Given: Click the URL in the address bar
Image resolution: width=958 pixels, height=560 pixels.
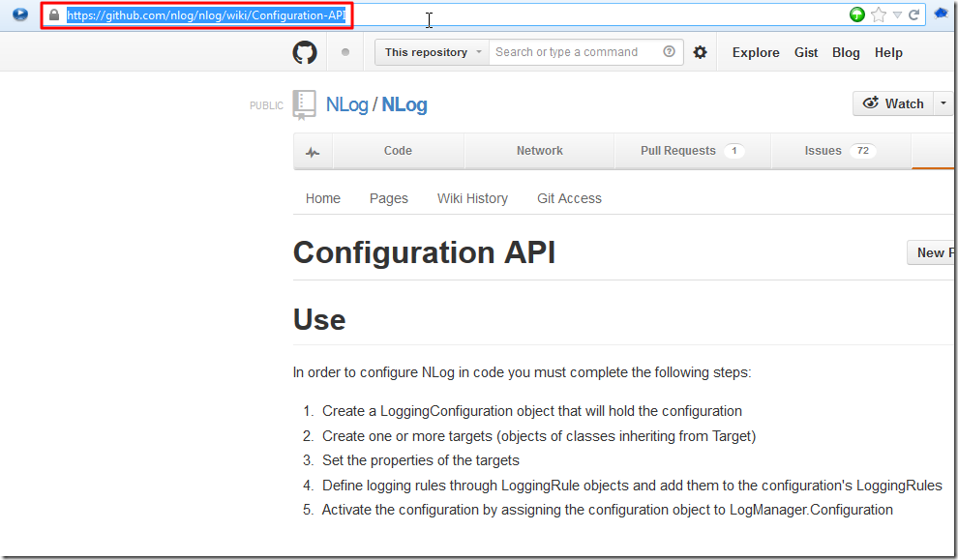Looking at the screenshot, I should [x=206, y=15].
